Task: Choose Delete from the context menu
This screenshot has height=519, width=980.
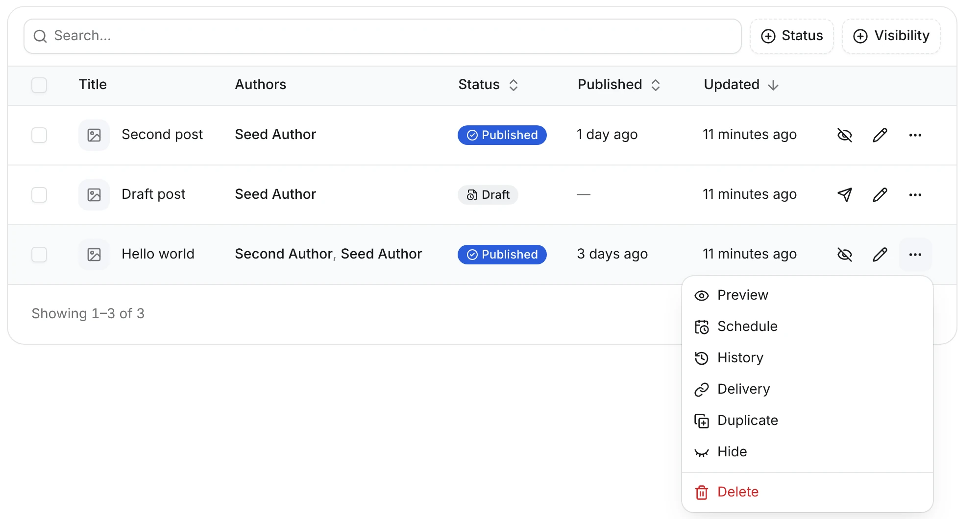Action: tap(808, 492)
